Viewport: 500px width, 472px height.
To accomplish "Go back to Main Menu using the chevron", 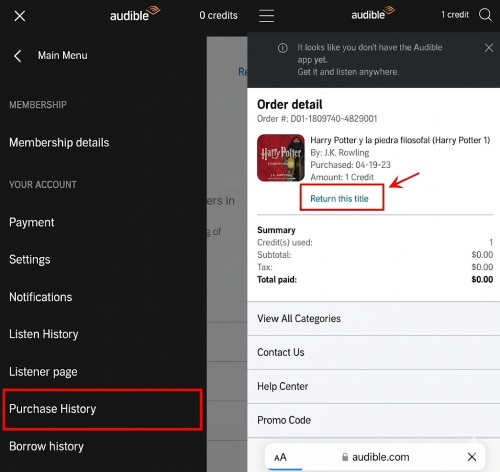I will click(18, 56).
